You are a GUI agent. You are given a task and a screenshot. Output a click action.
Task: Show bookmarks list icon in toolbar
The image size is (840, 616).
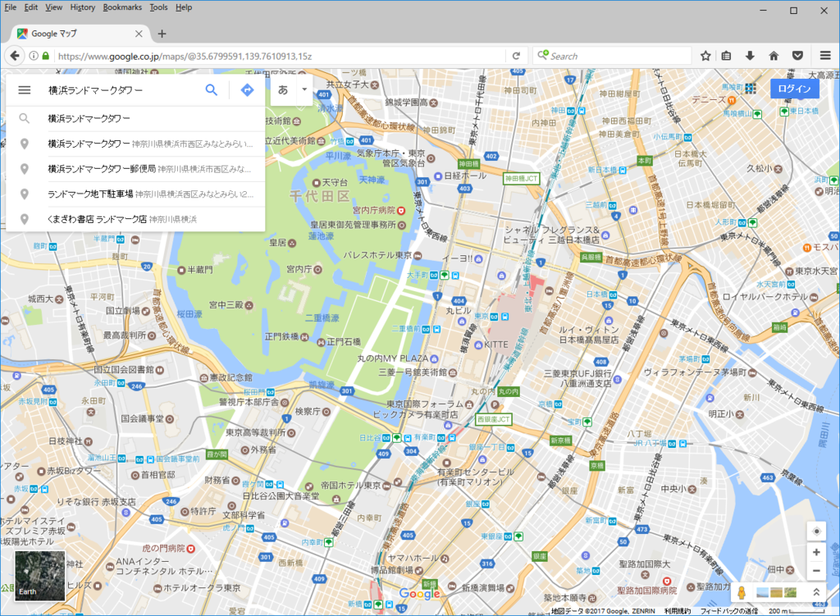coord(727,56)
